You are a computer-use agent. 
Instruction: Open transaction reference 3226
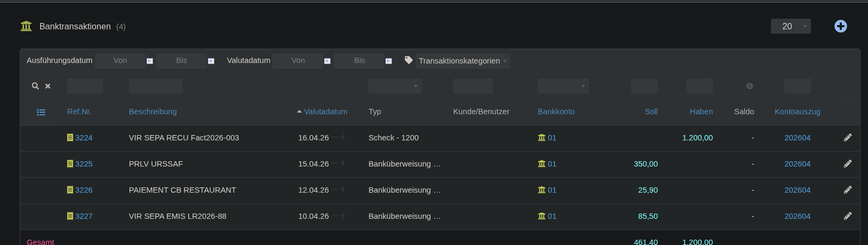[x=84, y=190]
